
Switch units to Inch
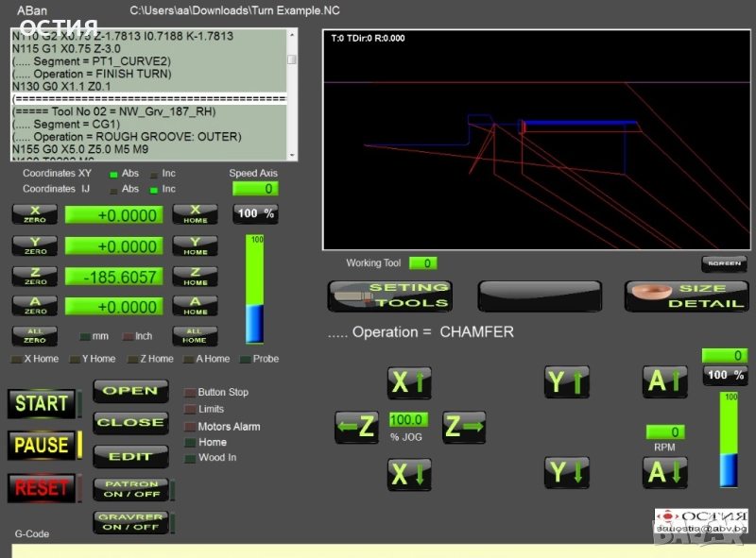127,336
